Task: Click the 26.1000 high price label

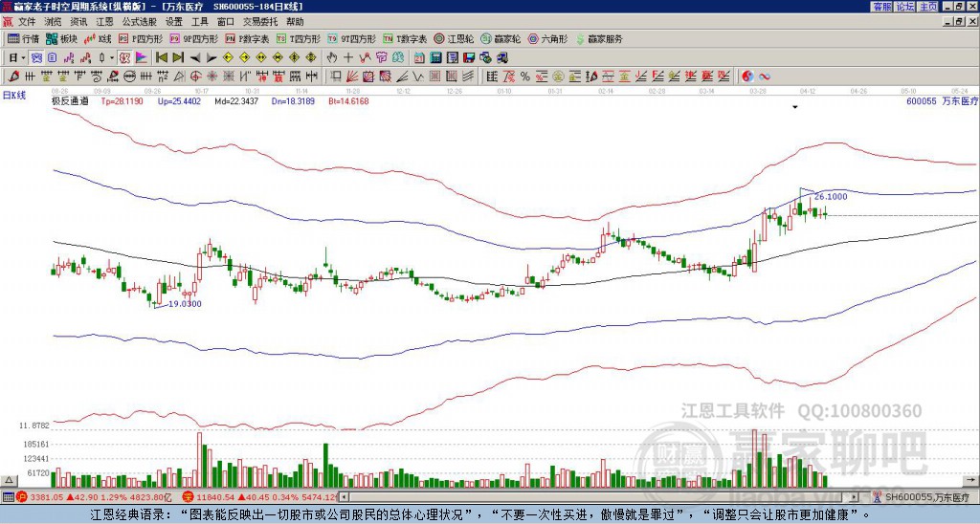Action: [x=831, y=197]
